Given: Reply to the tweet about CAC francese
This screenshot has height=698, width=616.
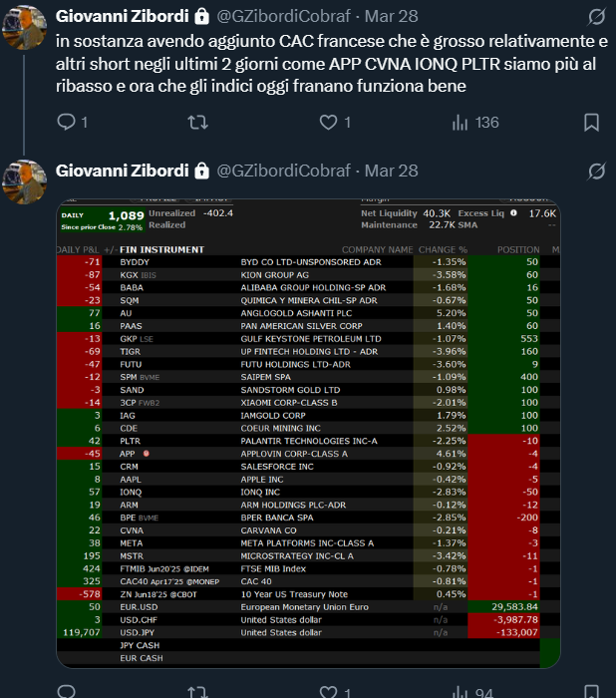Looking at the screenshot, I should click(67, 123).
